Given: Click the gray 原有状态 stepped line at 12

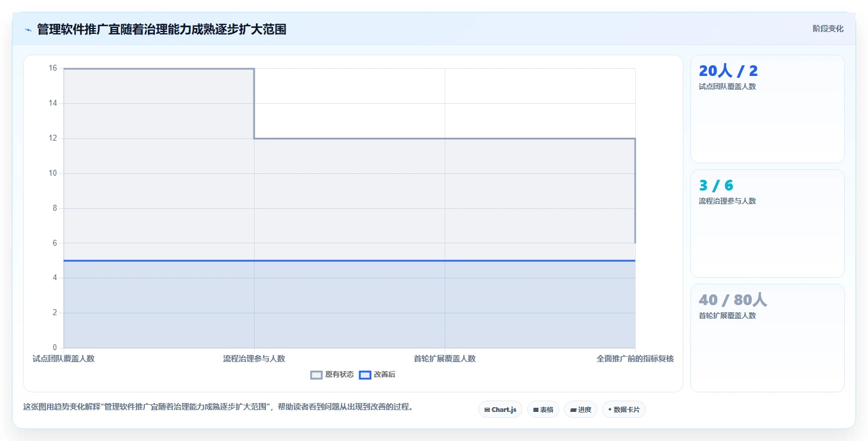Looking at the screenshot, I should click(445, 138).
